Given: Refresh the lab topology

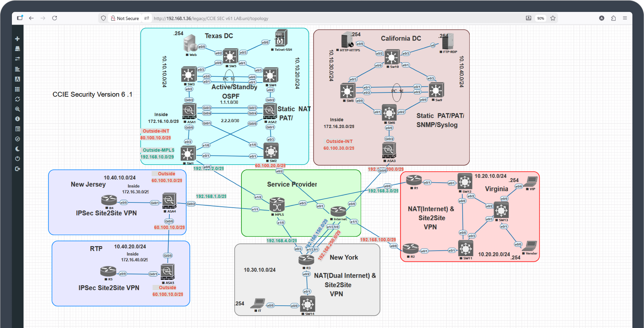Looking at the screenshot, I should (17, 99).
